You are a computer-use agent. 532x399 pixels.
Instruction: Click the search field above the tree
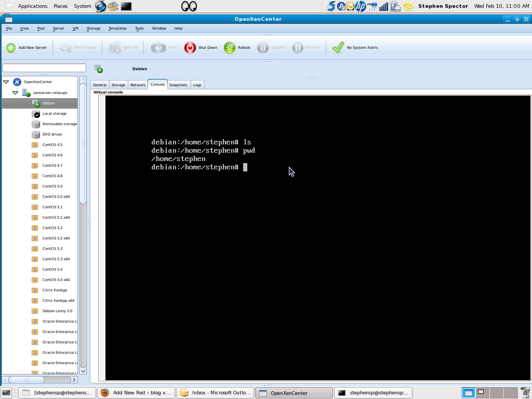[44, 68]
